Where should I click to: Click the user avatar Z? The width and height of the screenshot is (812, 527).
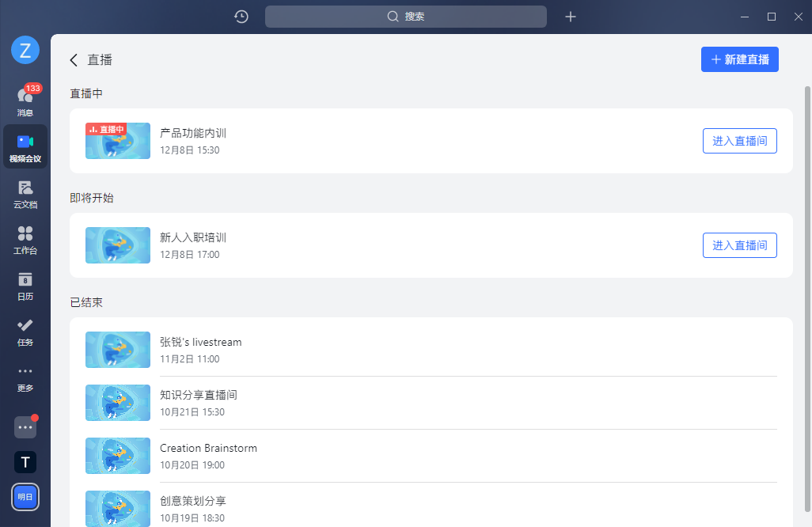pos(25,51)
